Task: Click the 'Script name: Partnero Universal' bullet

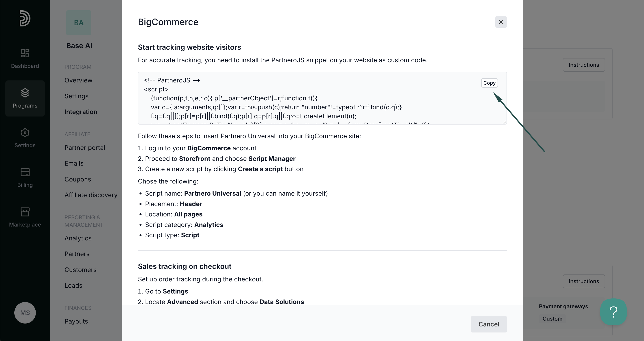Action: (x=236, y=193)
